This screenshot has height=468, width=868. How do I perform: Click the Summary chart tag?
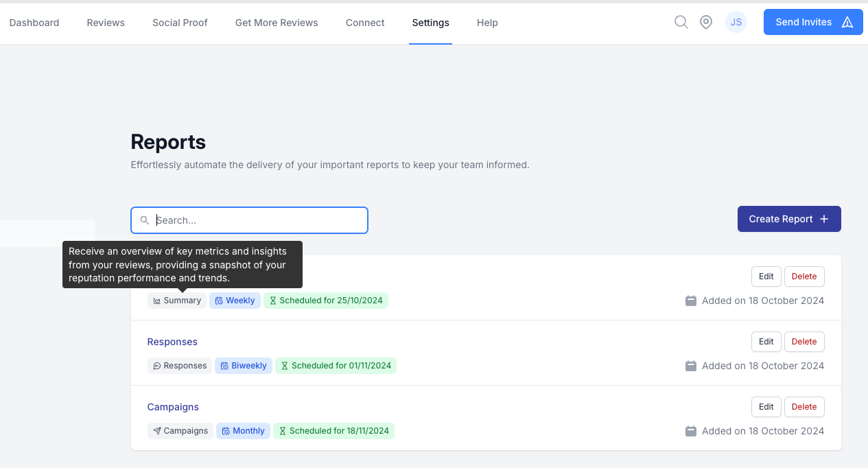pyautogui.click(x=177, y=301)
